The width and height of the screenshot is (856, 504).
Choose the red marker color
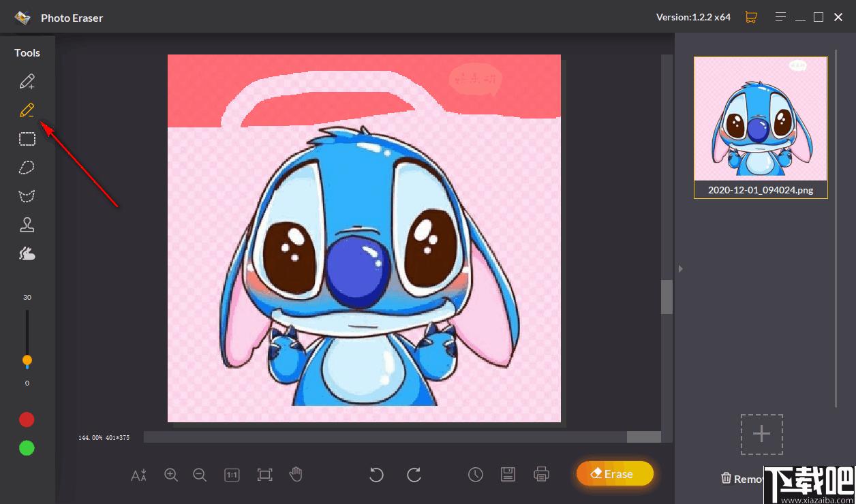pyautogui.click(x=27, y=420)
